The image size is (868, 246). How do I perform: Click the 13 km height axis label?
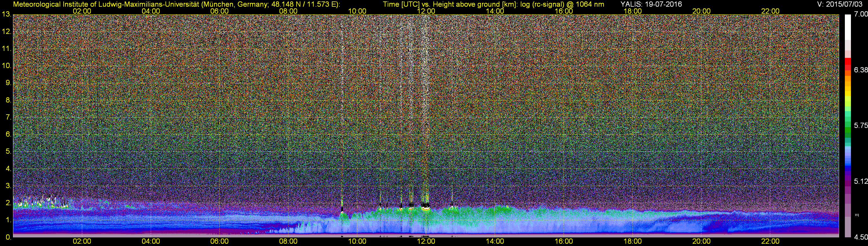tap(6, 14)
